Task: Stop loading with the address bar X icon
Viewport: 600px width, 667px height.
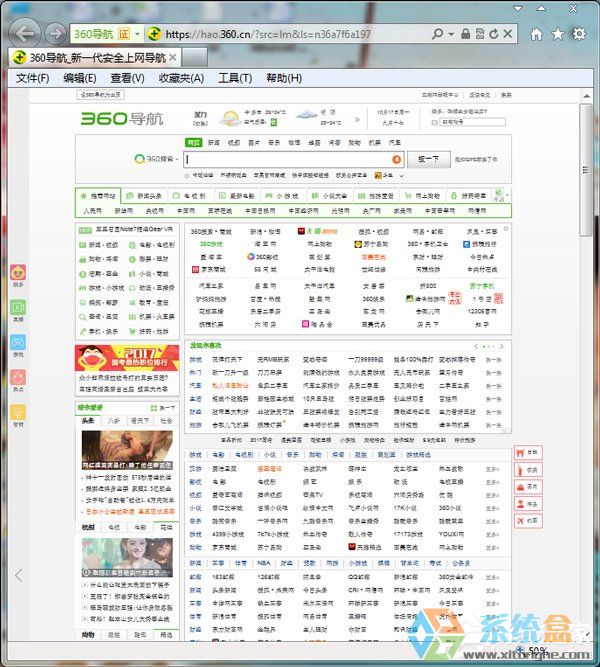Action: 508,34
